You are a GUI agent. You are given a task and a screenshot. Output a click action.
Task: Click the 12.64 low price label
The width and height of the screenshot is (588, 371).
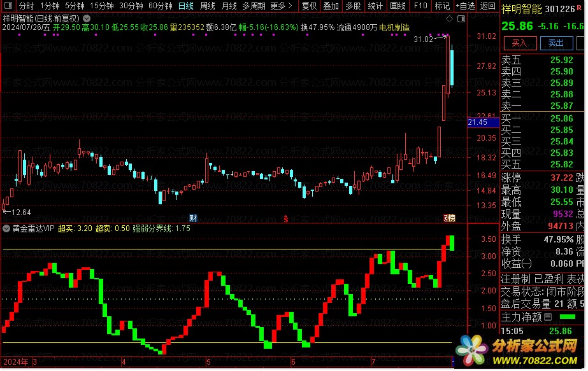(22, 213)
